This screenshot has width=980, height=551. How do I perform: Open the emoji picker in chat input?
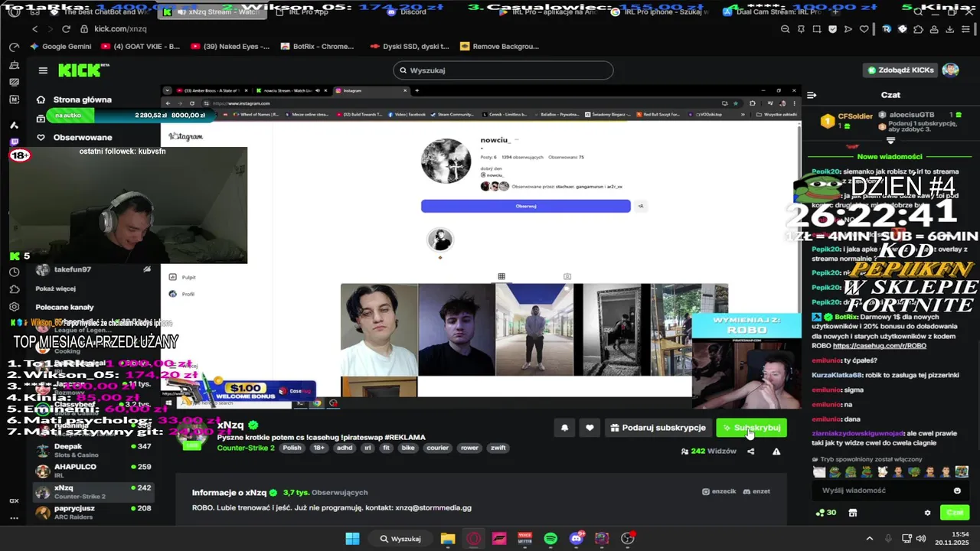click(957, 491)
